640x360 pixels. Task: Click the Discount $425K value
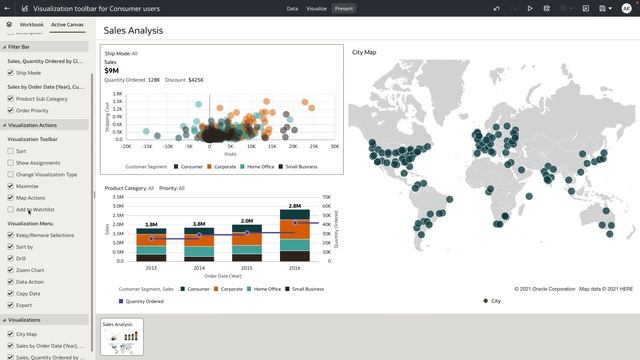pyautogui.click(x=196, y=80)
